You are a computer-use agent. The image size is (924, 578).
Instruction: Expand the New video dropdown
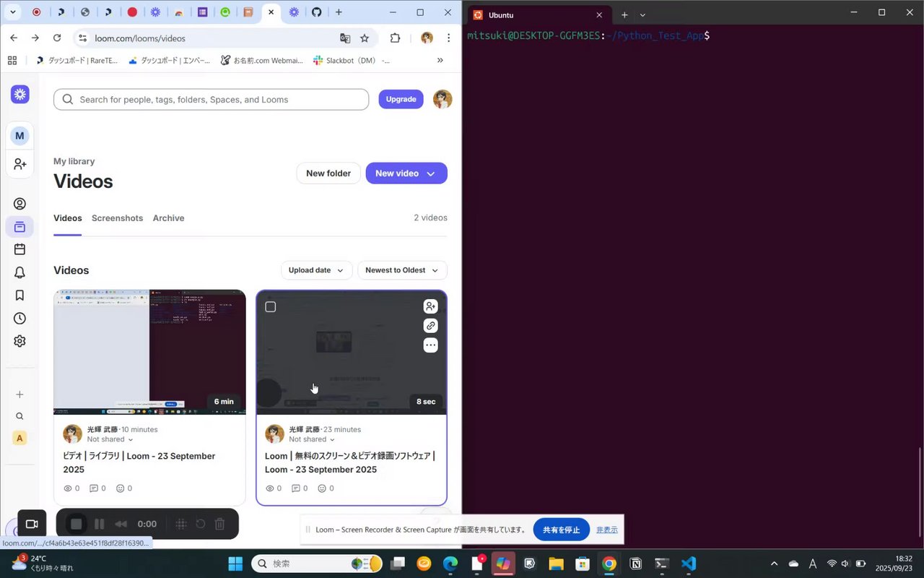[x=431, y=173]
